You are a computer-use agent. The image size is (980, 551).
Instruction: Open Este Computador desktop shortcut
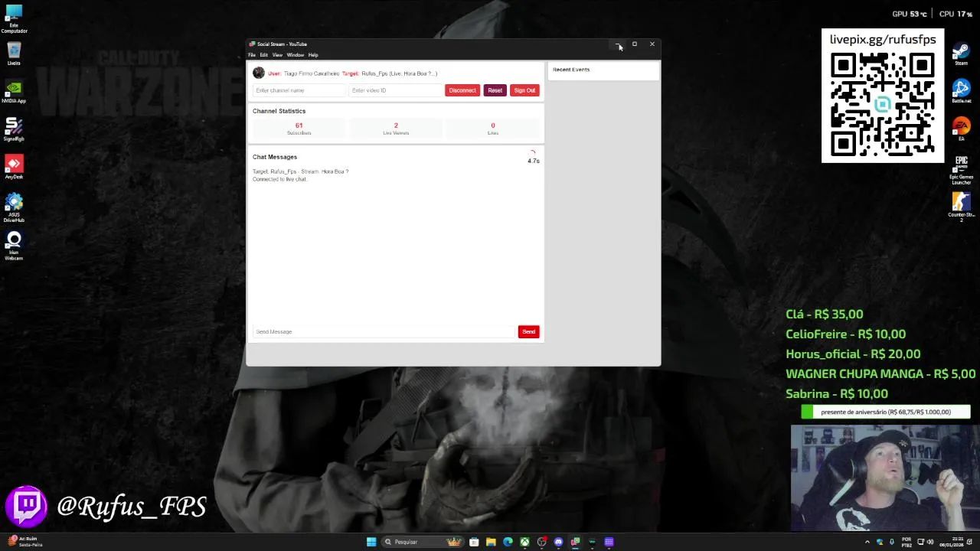pos(14,19)
